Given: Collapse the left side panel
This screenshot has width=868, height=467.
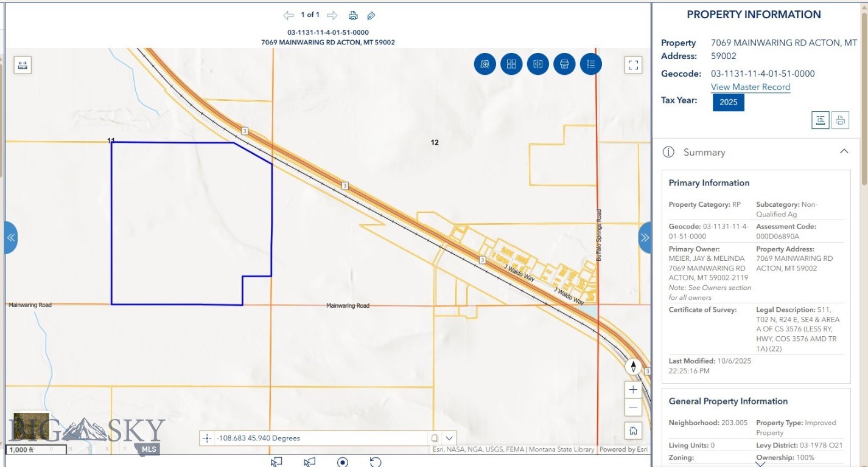Looking at the screenshot, I should [11, 238].
